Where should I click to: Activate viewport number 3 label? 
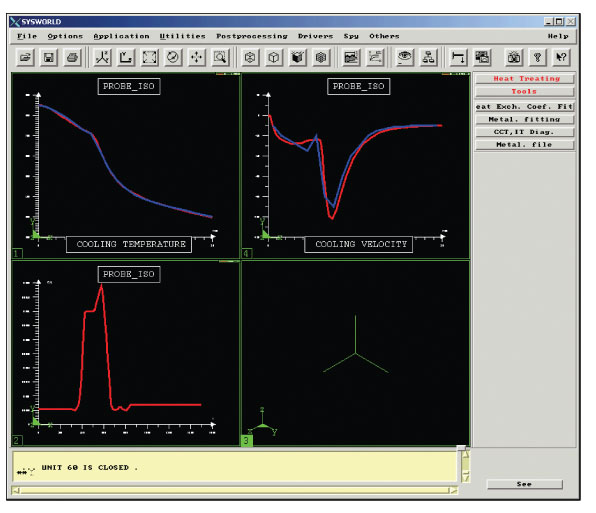(x=246, y=440)
